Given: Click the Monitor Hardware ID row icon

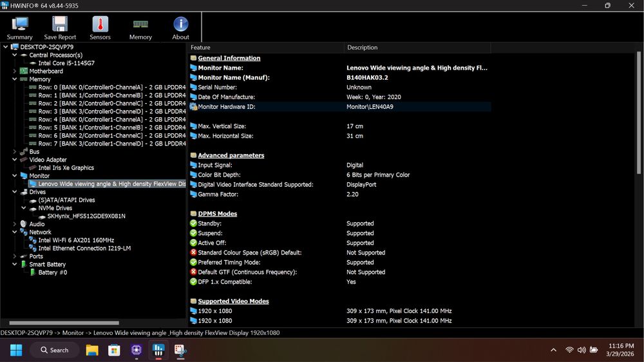Looking at the screenshot, I should [193, 106].
